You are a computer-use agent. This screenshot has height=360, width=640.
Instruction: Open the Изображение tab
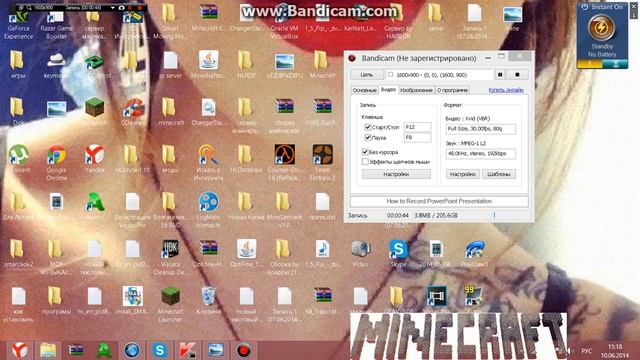[416, 90]
